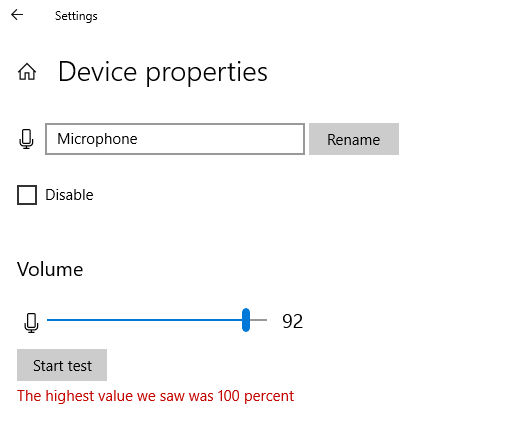Tick the Disable checkbox
Screen dimensions: 518x434
click(x=27, y=195)
